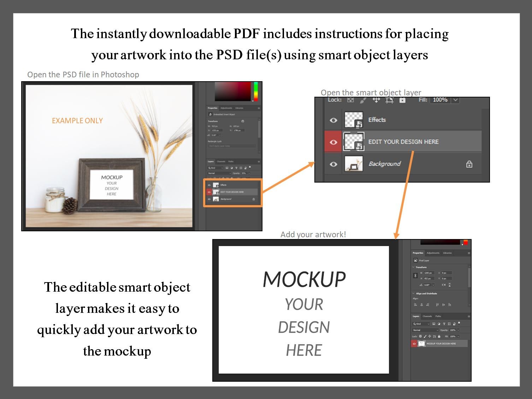This screenshot has width=532, height=399.
Task: Toggle visibility of EDIT YOUR DESIGN HERE layer
Action: tap(333, 142)
